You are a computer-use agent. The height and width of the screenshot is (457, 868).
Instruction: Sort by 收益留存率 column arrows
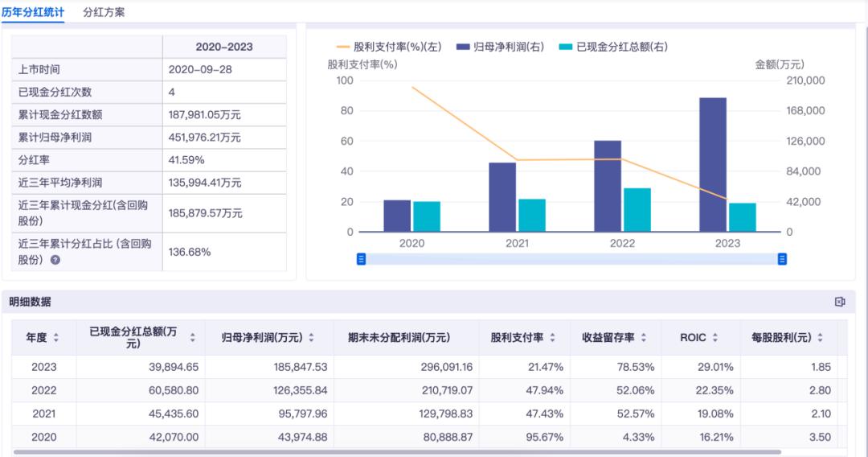point(644,338)
